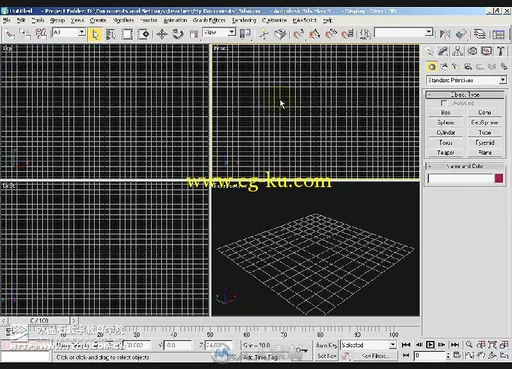Select the Geometry category icon
The image size is (512, 369).
point(432,67)
